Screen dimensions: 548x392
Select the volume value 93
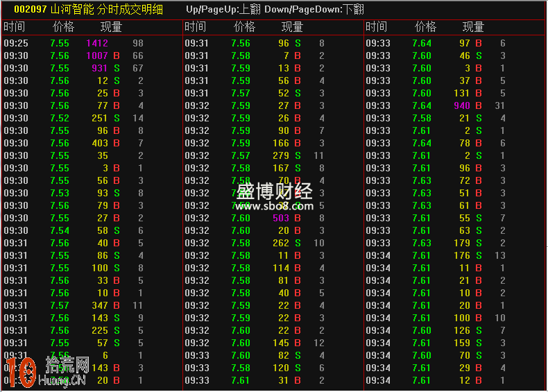[103, 193]
